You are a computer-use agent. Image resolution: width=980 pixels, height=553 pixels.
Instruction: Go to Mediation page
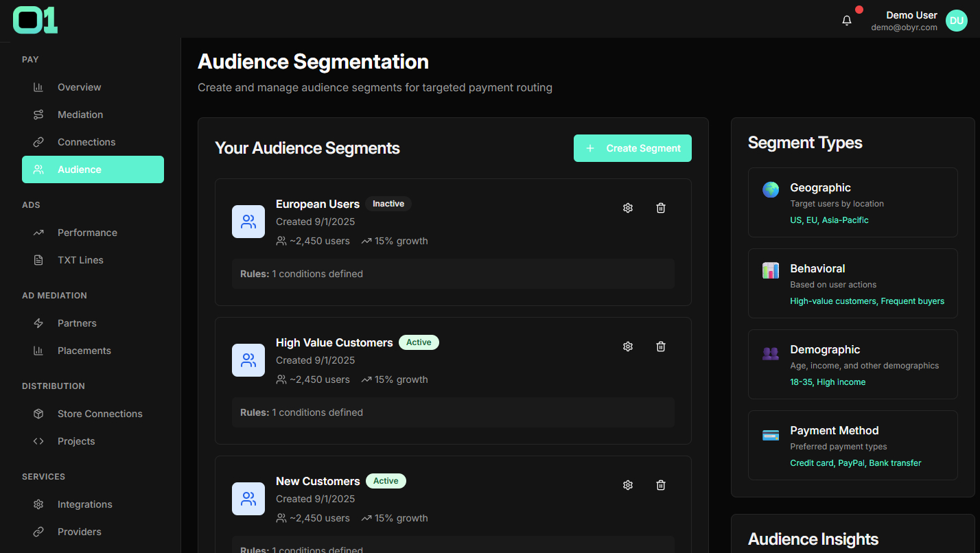click(x=80, y=115)
